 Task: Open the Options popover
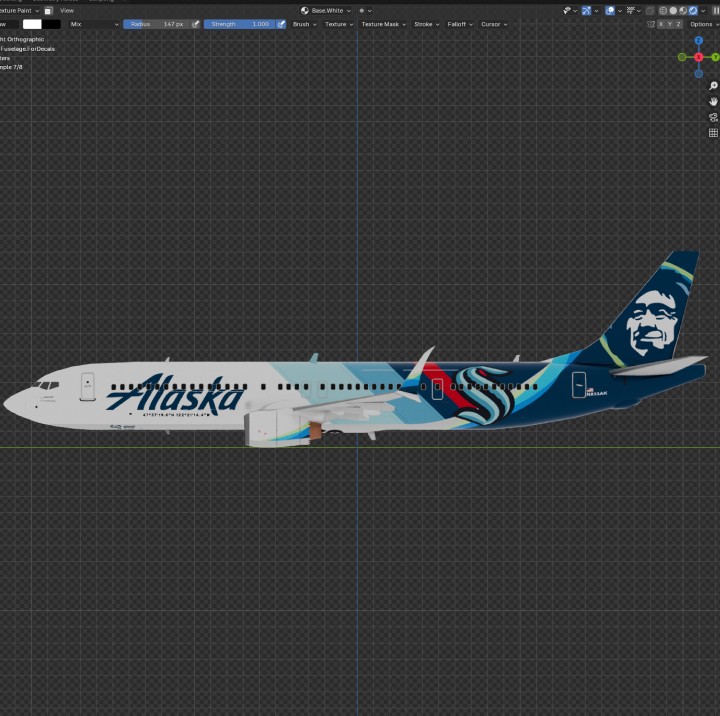point(703,24)
